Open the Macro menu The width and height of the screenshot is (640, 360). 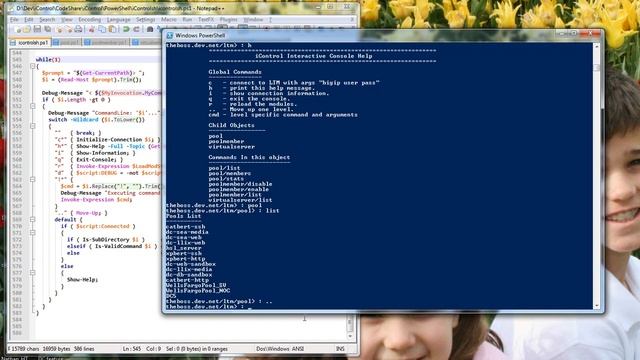(x=169, y=19)
